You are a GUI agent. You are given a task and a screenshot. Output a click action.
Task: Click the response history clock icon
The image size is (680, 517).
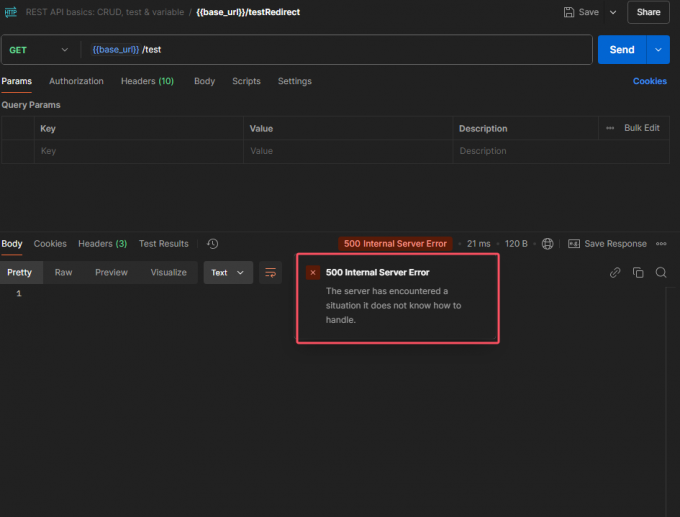(x=212, y=244)
